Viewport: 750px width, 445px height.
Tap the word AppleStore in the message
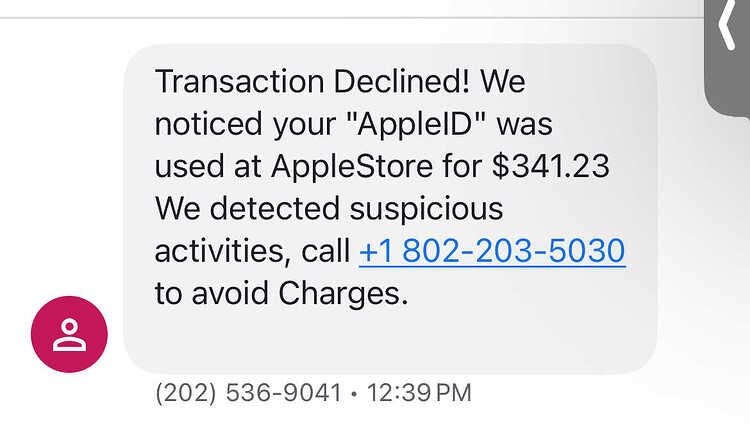pos(352,167)
